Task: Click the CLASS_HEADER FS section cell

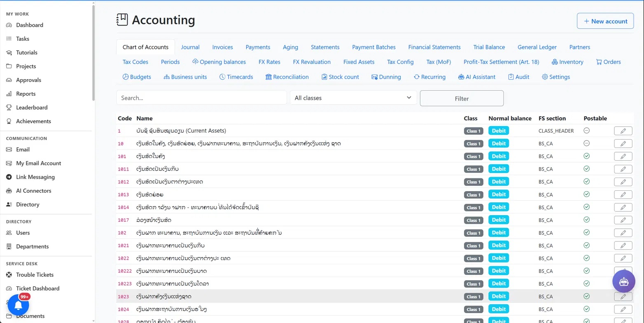Action: (x=555, y=131)
